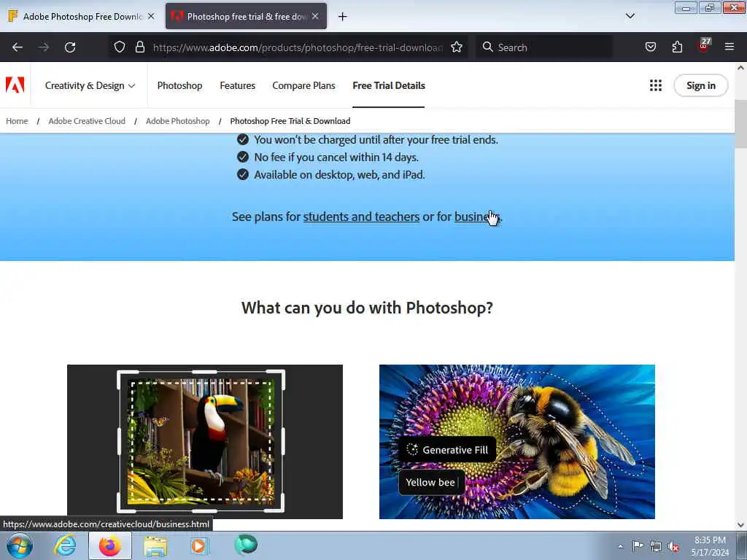747x560 pixels.
Task: Click the Adobe logo in header
Action: pyautogui.click(x=15, y=85)
